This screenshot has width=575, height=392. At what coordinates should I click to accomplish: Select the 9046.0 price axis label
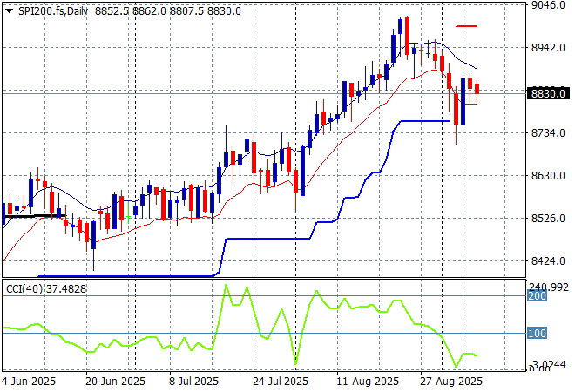point(548,5)
